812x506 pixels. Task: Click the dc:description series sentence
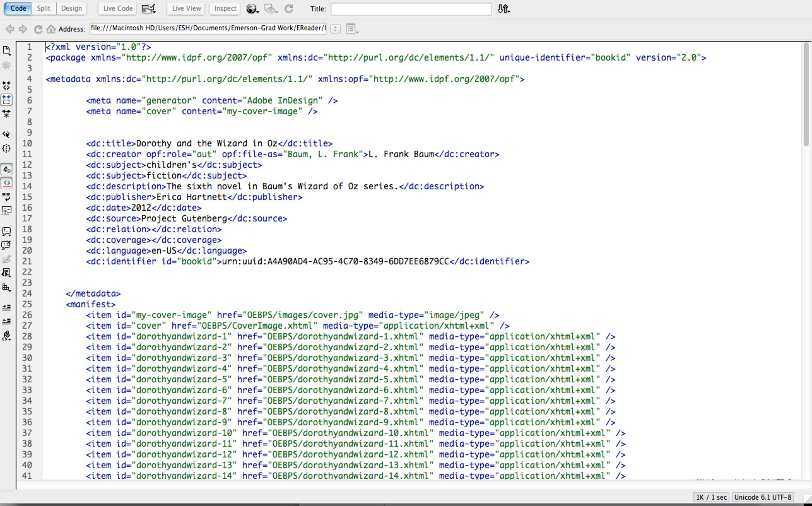click(283, 186)
